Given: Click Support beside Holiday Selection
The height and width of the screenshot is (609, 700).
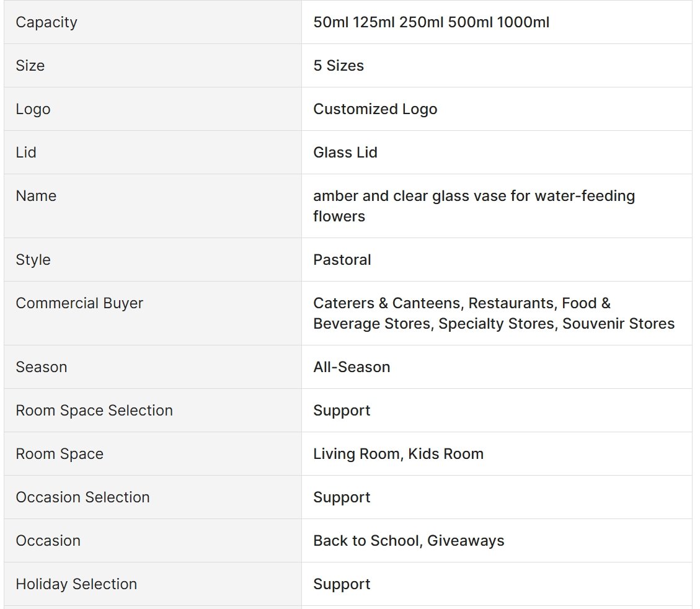Looking at the screenshot, I should [342, 584].
